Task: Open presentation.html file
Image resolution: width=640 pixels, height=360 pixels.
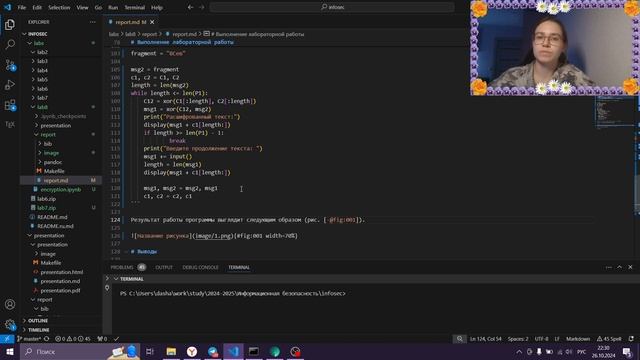Action: (x=61, y=272)
